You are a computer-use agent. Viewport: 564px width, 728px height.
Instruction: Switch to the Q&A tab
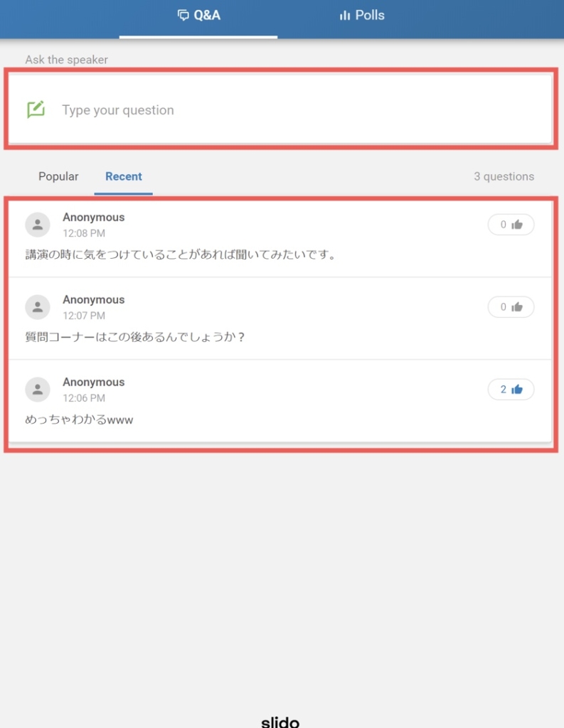click(x=198, y=17)
